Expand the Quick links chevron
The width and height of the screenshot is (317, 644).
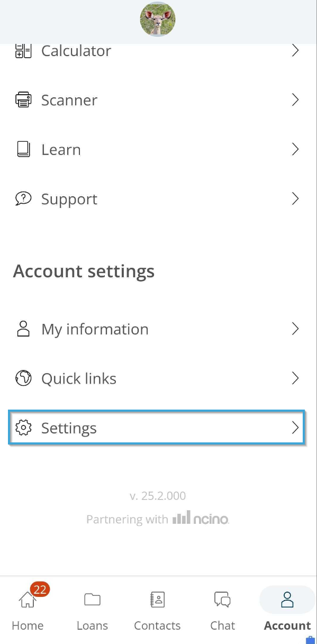pyautogui.click(x=295, y=378)
